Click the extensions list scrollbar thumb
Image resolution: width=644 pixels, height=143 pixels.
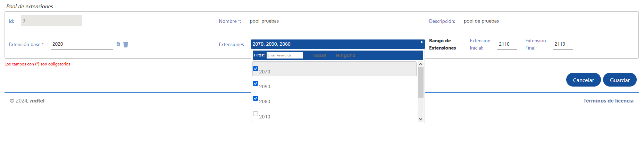click(420, 82)
